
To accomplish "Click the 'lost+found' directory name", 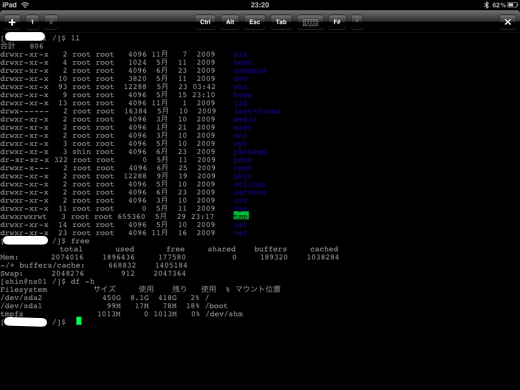I will [257, 111].
